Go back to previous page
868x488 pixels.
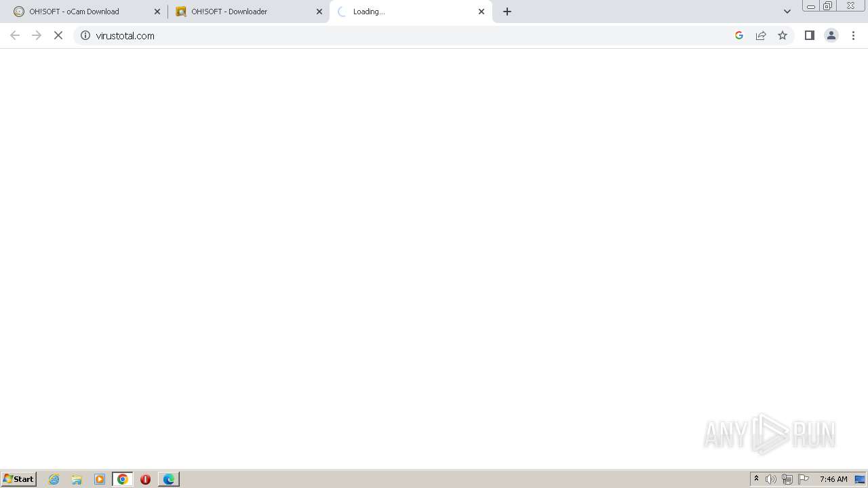tap(15, 35)
